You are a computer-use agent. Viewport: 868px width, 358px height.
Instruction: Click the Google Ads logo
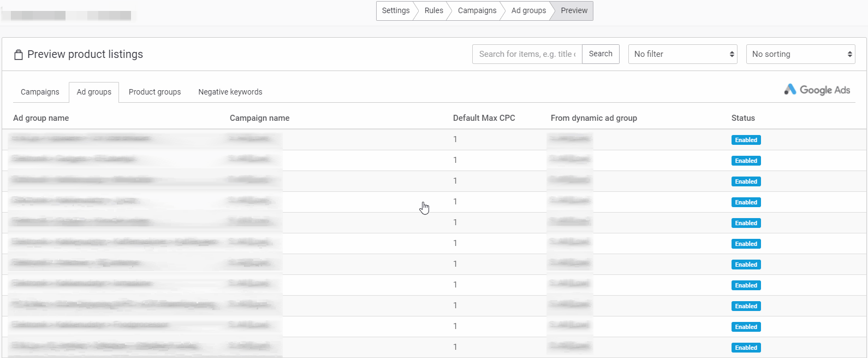click(817, 90)
